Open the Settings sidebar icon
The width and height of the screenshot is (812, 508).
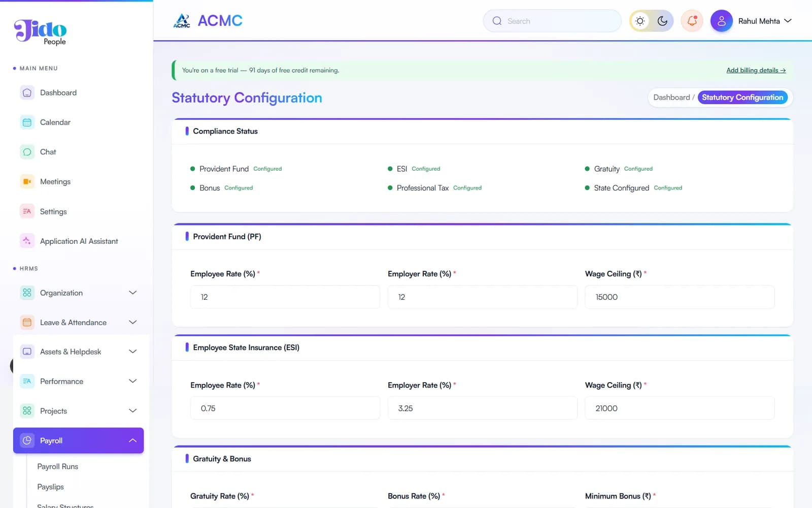(27, 211)
